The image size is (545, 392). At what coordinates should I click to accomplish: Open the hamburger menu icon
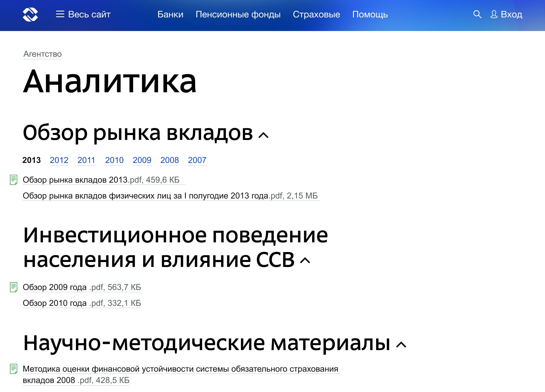[x=60, y=14]
